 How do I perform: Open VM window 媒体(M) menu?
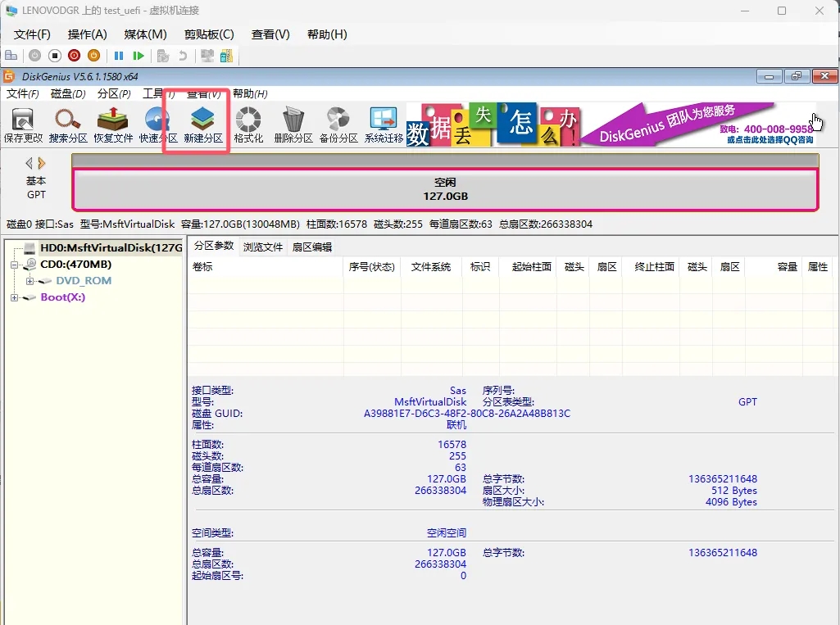145,34
